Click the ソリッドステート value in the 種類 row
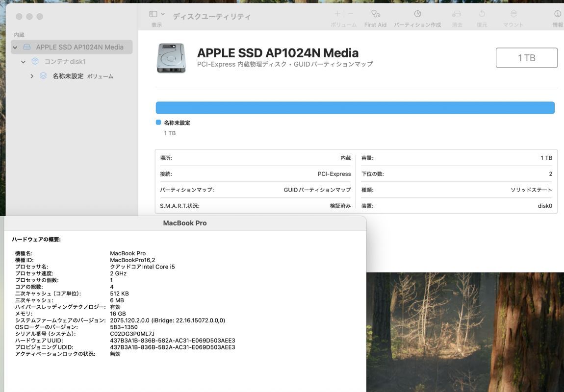The height and width of the screenshot is (392, 564). tap(531, 190)
